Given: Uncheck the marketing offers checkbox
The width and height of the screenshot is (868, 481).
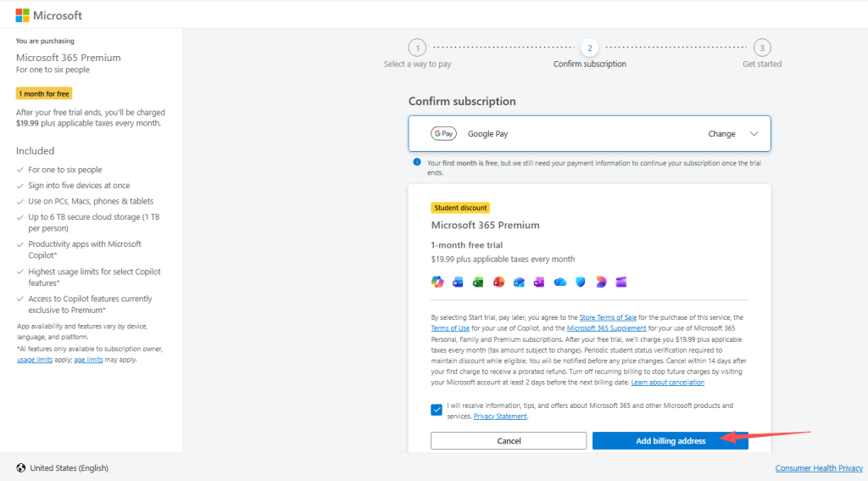Looking at the screenshot, I should pyautogui.click(x=437, y=411).
